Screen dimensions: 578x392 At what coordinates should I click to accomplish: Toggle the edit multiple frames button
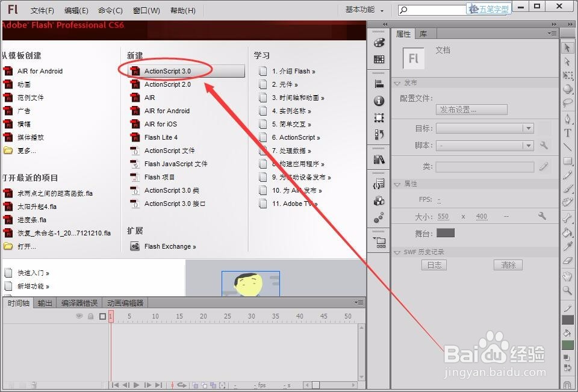(x=213, y=385)
